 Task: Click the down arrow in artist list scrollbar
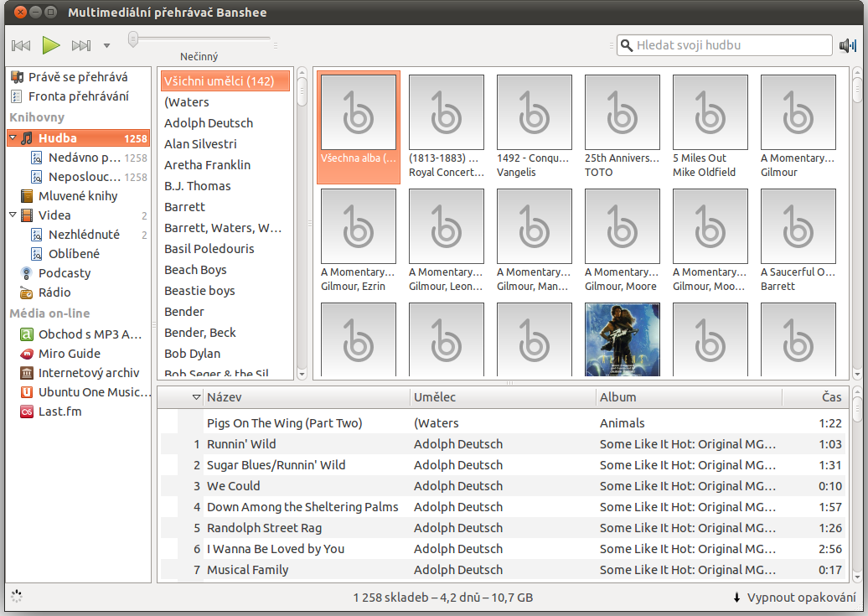[302, 375]
